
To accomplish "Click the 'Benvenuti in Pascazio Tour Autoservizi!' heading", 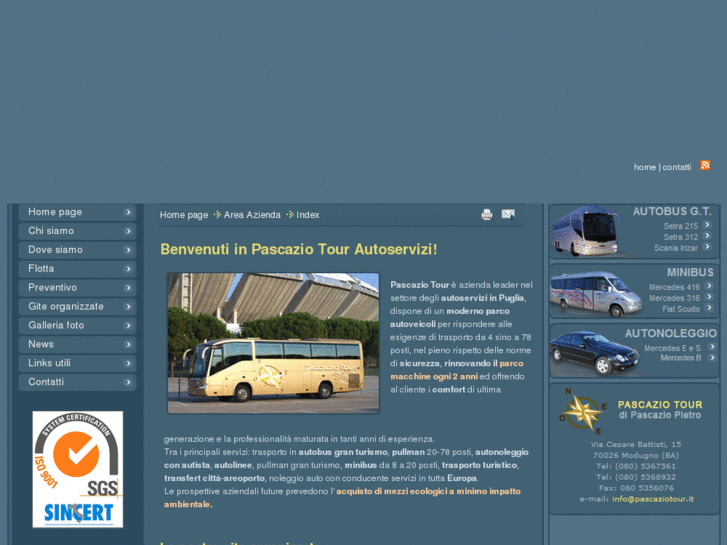I will (299, 249).
